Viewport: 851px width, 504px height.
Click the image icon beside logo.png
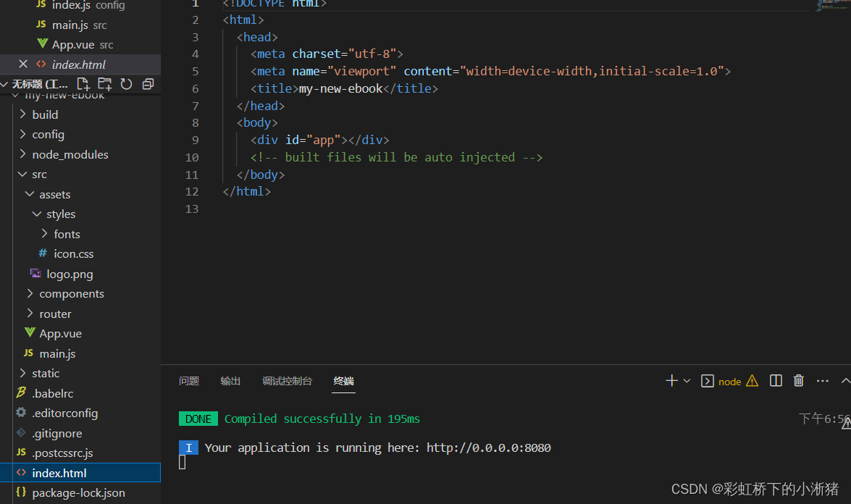pyautogui.click(x=35, y=273)
